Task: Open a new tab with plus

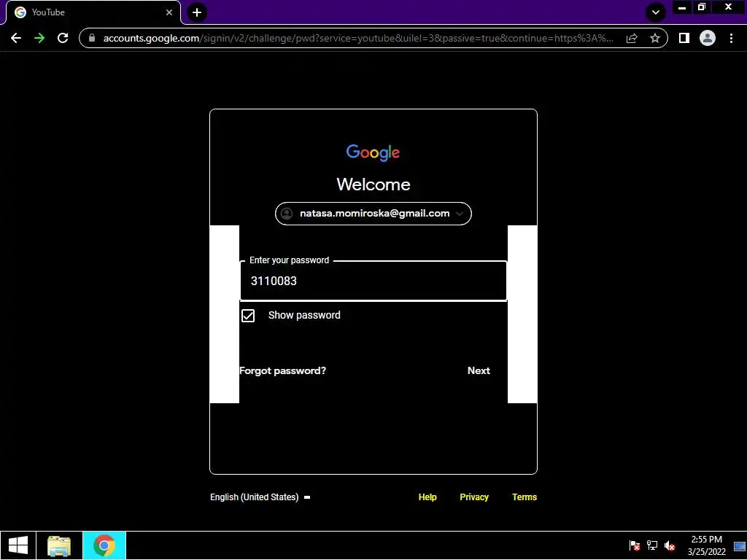Action: coord(197,12)
